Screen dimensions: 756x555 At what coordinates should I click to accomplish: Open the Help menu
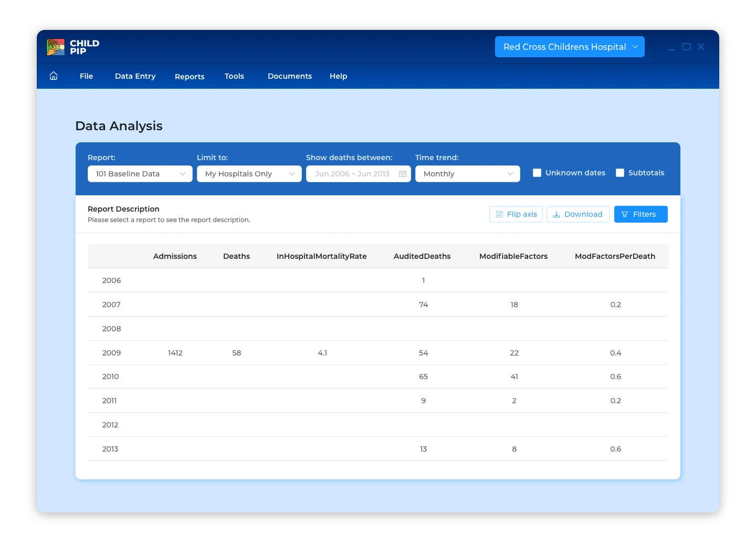tap(338, 76)
